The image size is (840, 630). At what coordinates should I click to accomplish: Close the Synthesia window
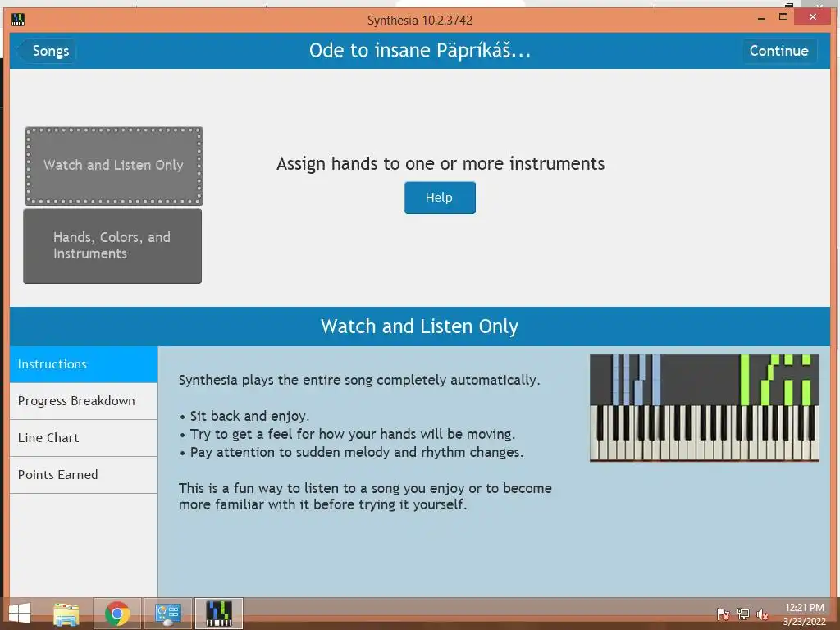pyautogui.click(x=813, y=17)
